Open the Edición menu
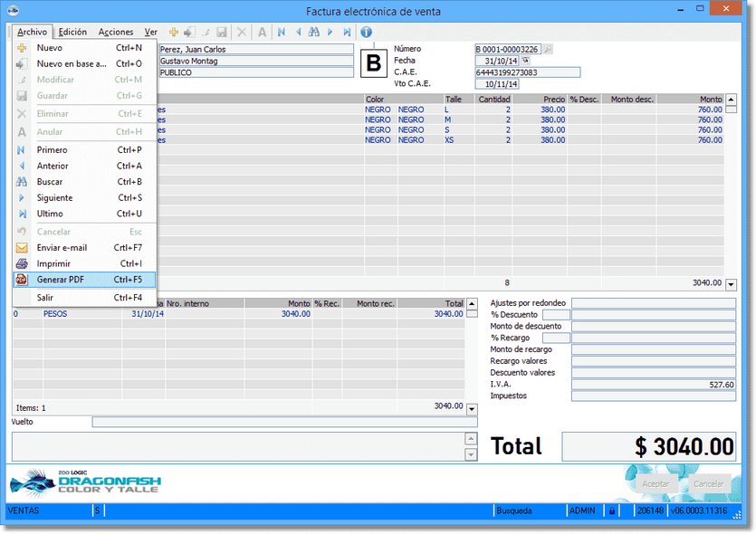The height and width of the screenshot is (534, 756). [72, 32]
